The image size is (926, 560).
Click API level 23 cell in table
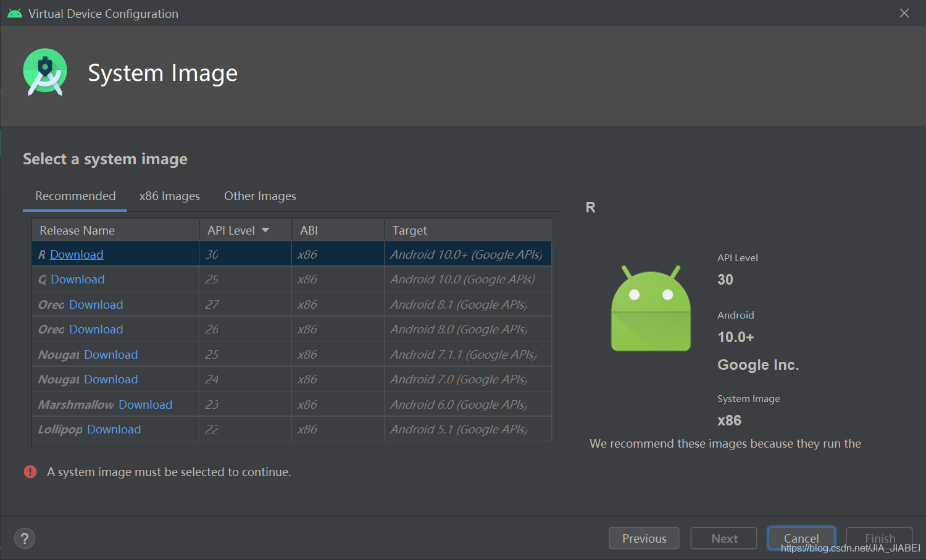(x=245, y=404)
